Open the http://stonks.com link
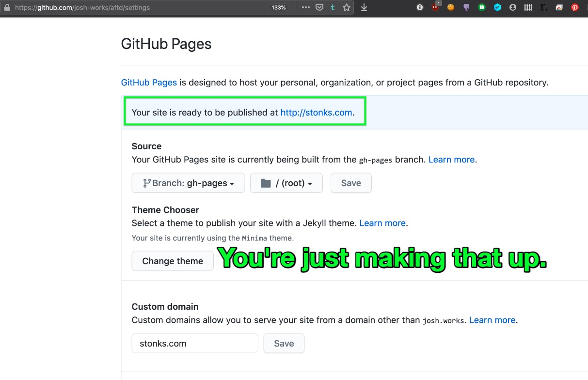Viewport: 588px width, 380px height. (316, 112)
